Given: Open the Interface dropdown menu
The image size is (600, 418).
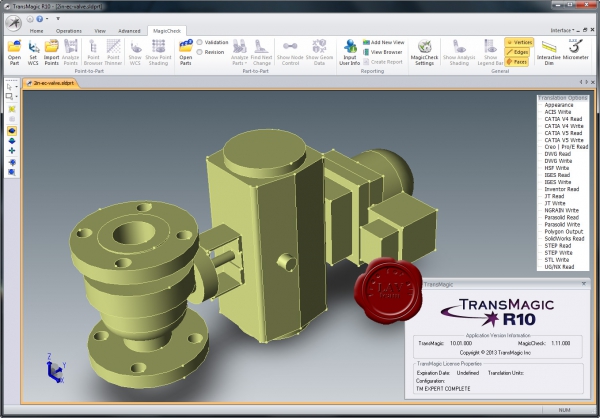Looking at the screenshot, I should click(x=562, y=30).
